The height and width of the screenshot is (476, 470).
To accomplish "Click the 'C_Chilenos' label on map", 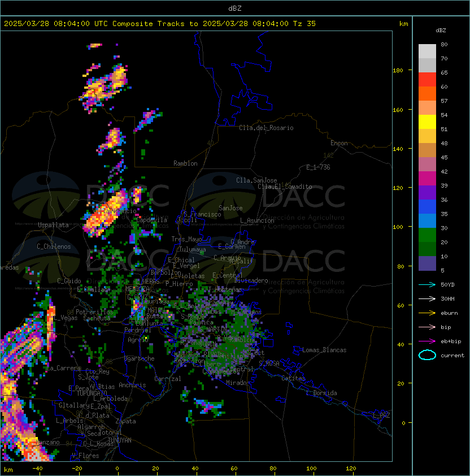I will (54, 246).
